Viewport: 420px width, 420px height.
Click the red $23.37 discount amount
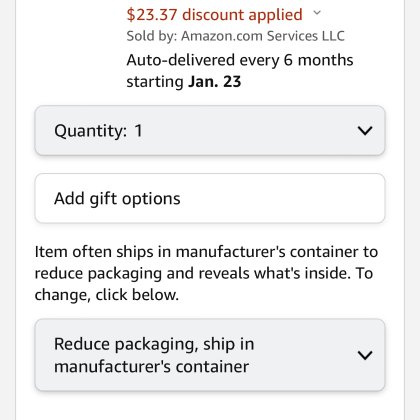152,15
